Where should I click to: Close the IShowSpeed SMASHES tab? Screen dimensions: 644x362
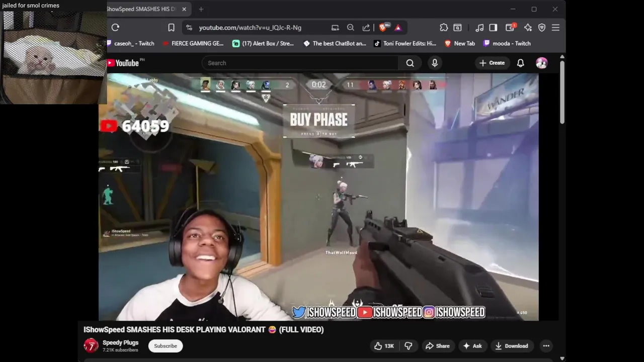pos(184,9)
